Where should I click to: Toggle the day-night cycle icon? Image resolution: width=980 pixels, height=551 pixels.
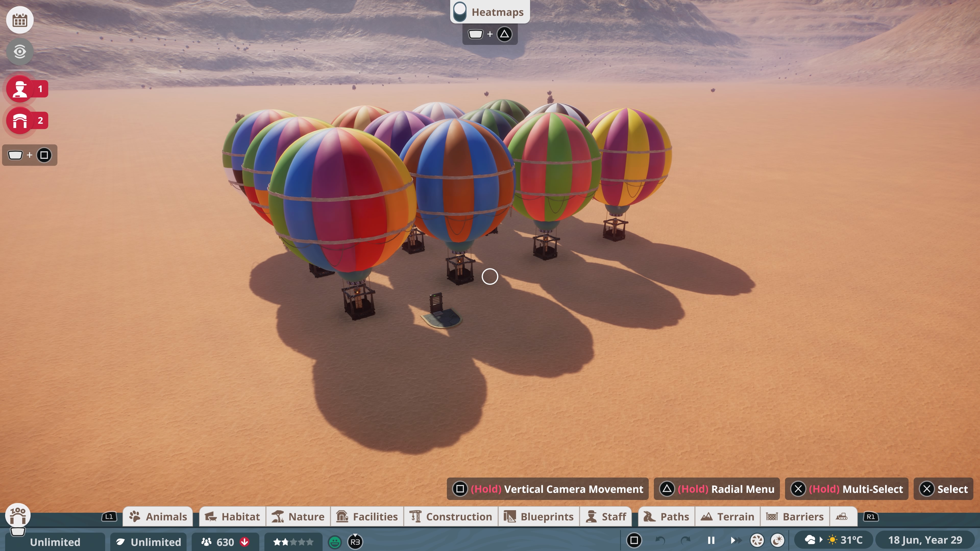pyautogui.click(x=777, y=540)
